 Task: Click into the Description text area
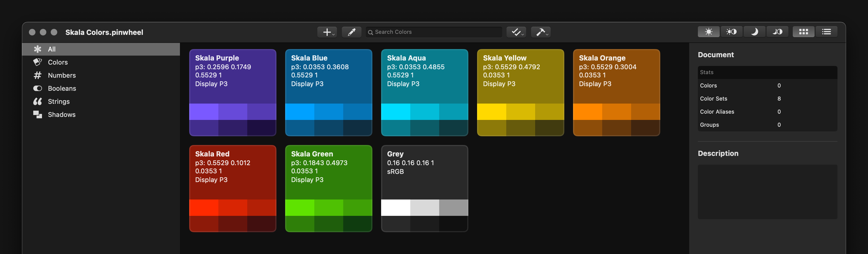(768, 192)
